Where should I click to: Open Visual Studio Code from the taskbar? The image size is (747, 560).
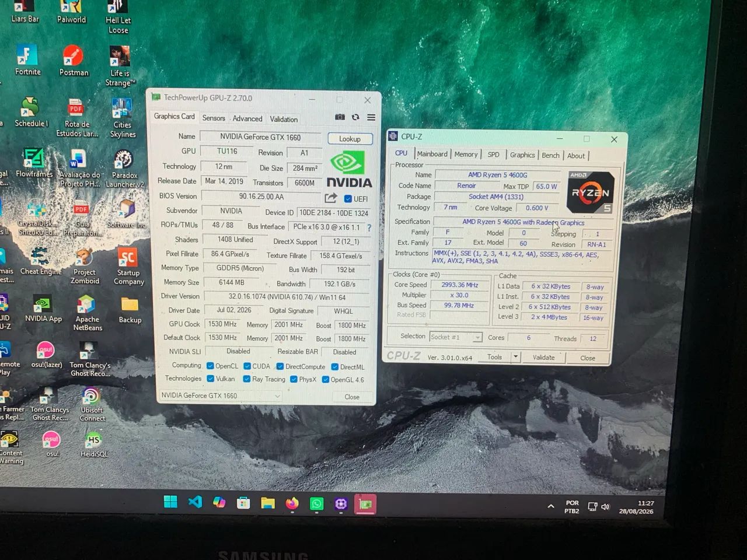click(195, 502)
